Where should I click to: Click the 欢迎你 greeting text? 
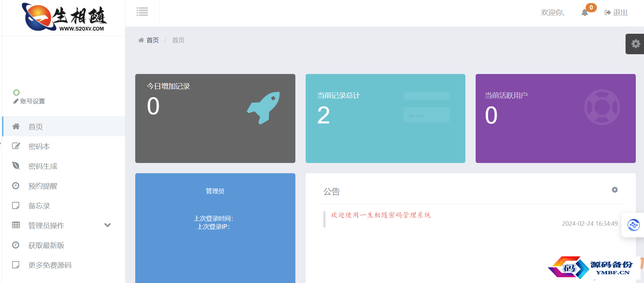pyautogui.click(x=552, y=13)
